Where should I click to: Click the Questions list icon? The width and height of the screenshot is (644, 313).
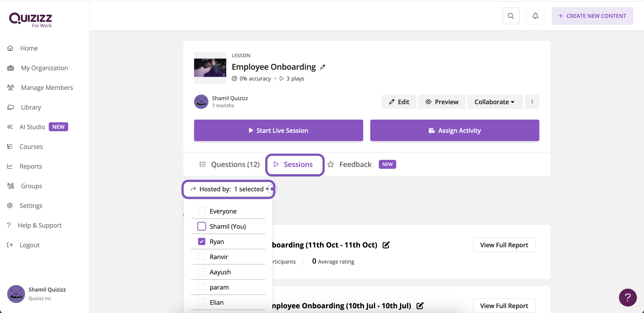click(x=203, y=165)
